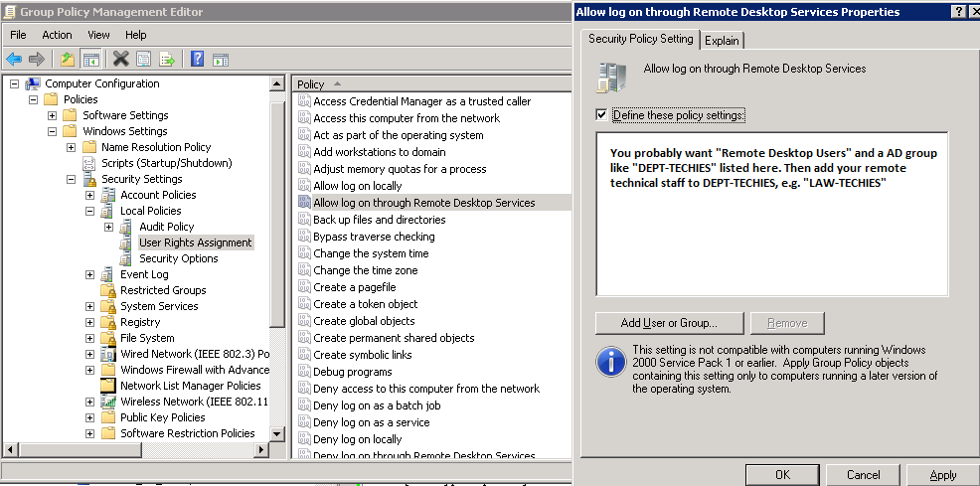This screenshot has width=980, height=486.
Task: Uncheck Define these policy settings checkbox
Action: point(601,115)
